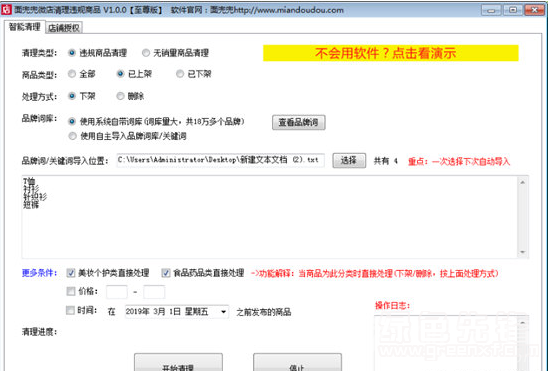
Task: Click keyword list scrollbar up arrow
Action: click(522, 182)
